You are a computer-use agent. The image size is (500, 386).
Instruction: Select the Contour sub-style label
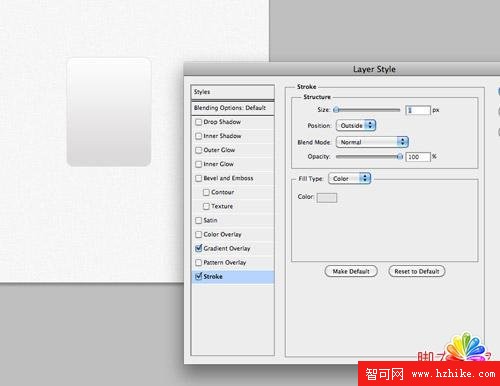(223, 192)
